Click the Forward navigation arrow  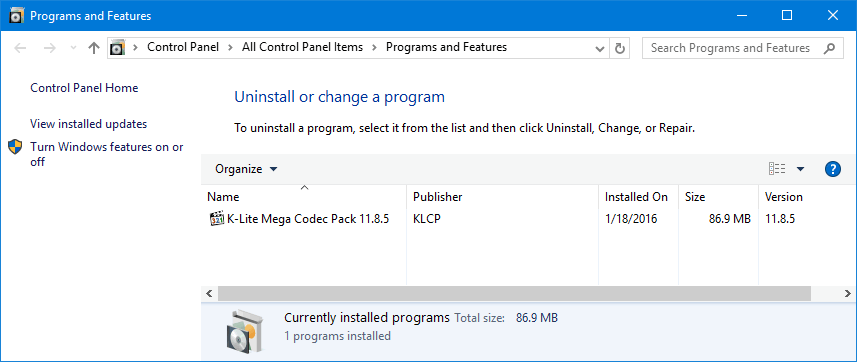click(x=50, y=48)
